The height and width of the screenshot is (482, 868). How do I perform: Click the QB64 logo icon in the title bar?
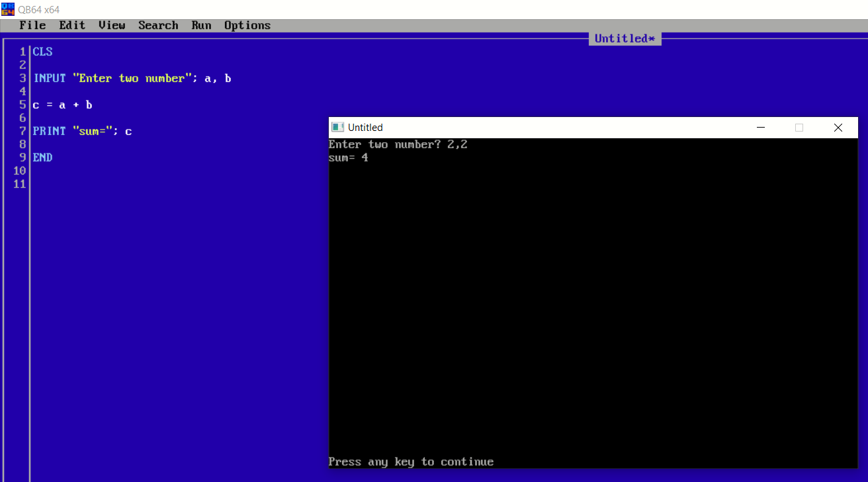(9, 9)
